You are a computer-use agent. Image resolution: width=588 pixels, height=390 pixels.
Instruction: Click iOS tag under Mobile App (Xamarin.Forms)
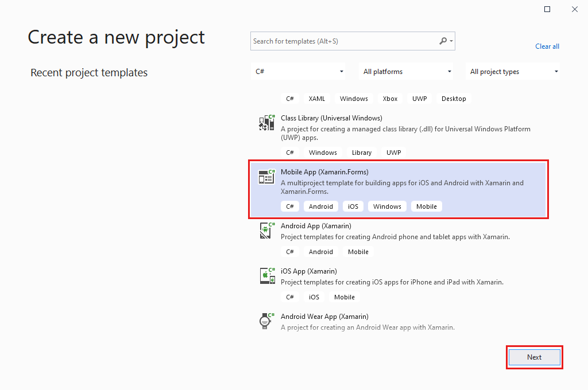(x=353, y=206)
